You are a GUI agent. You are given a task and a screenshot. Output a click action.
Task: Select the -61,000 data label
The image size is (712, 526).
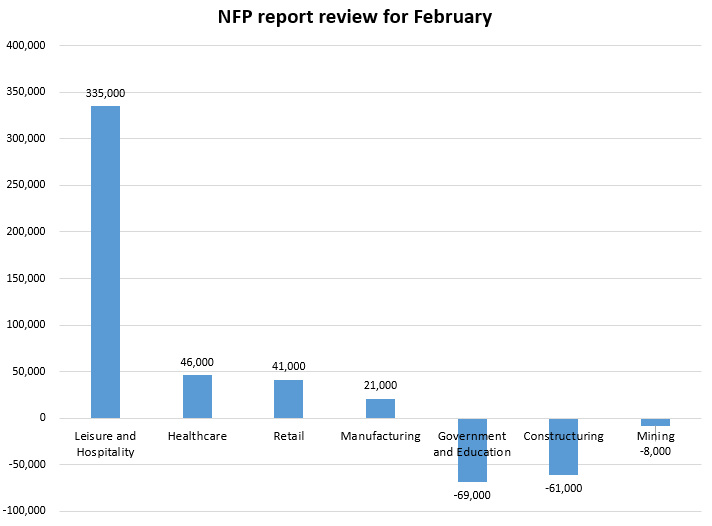pos(563,488)
